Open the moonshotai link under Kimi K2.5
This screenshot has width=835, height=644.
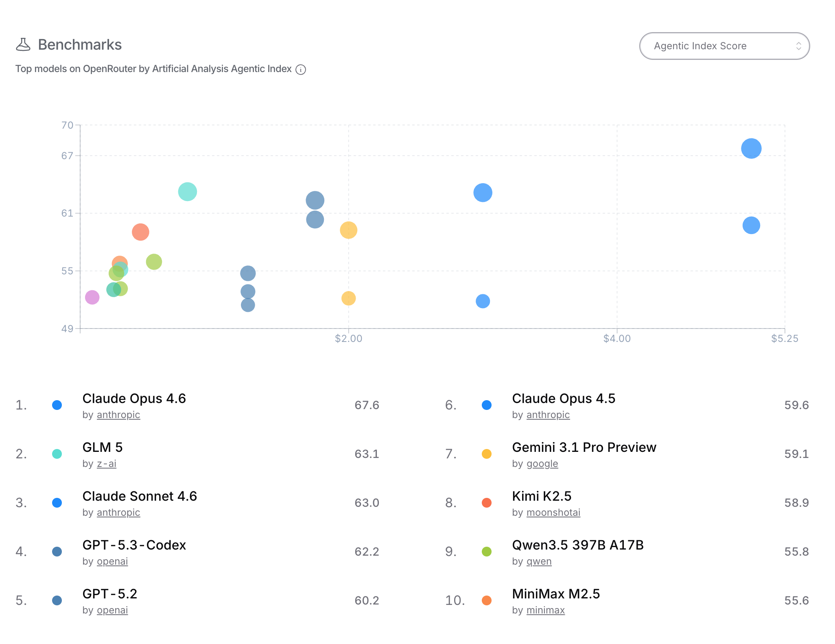[x=553, y=512]
